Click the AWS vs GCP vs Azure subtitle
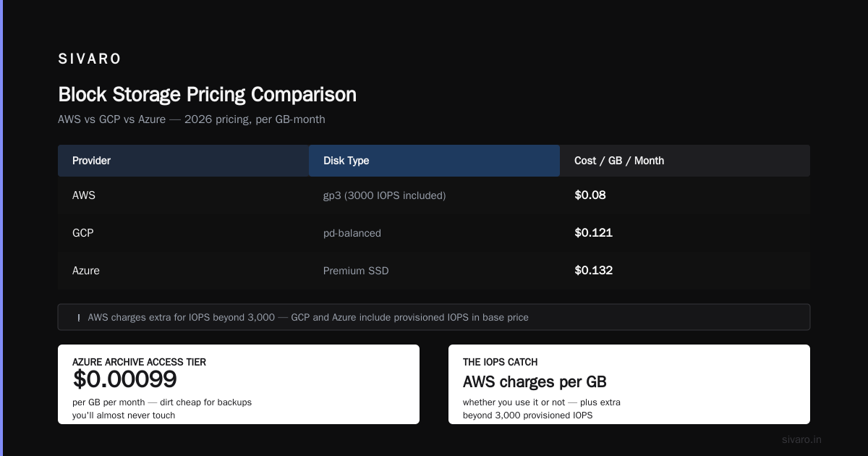Screen dimensions: 868x456 pos(192,119)
